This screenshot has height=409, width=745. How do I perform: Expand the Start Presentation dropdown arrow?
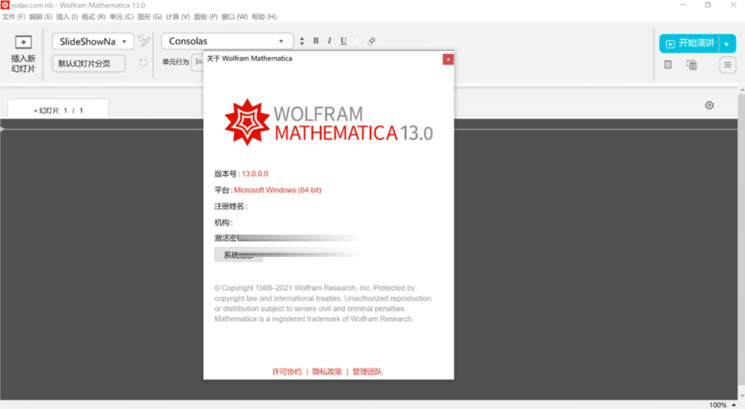727,43
